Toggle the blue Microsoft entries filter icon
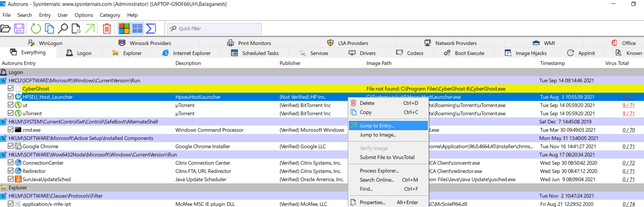Screen dimensions: 644x207 (138, 28)
